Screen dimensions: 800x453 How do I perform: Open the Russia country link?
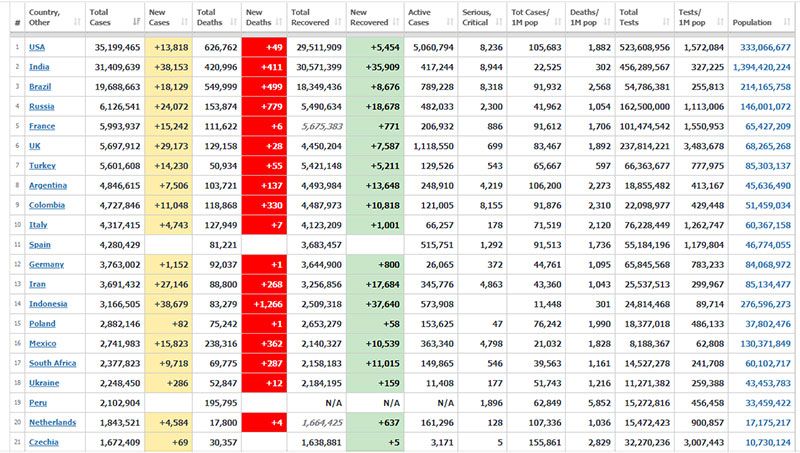coord(41,107)
